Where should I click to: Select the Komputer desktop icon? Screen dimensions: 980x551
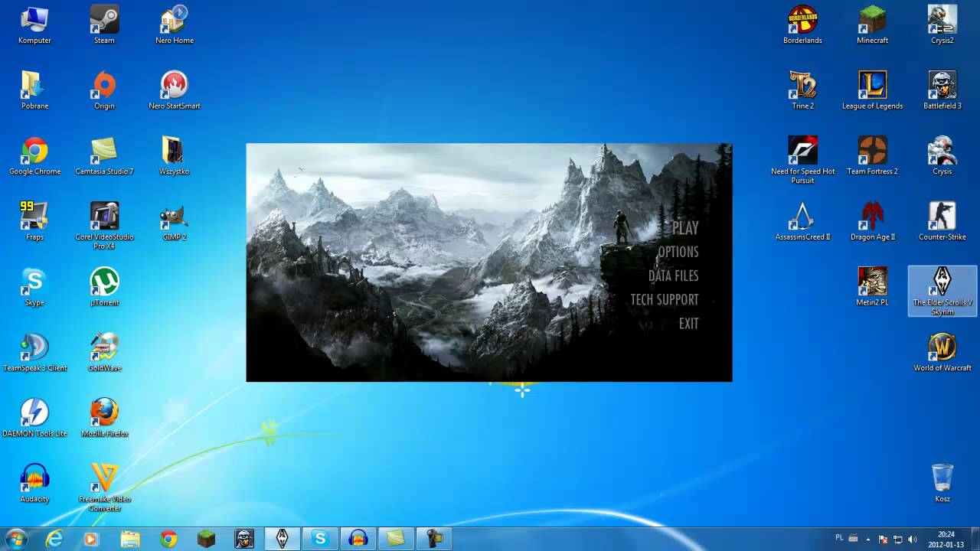pos(34,25)
